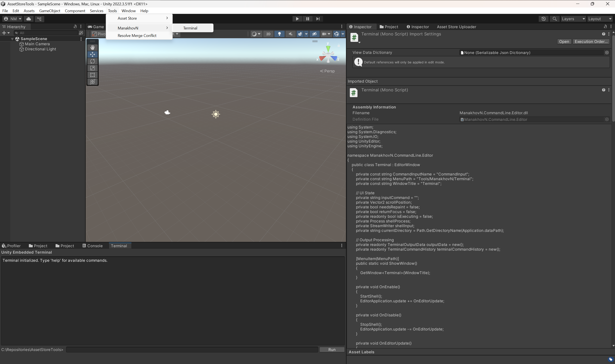
Task: Open the version control icon
Action: click(39, 19)
